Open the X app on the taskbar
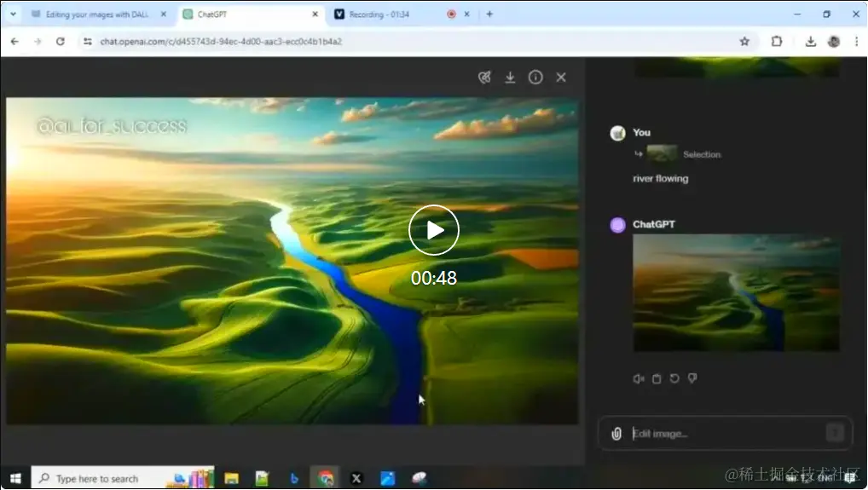 pos(356,478)
